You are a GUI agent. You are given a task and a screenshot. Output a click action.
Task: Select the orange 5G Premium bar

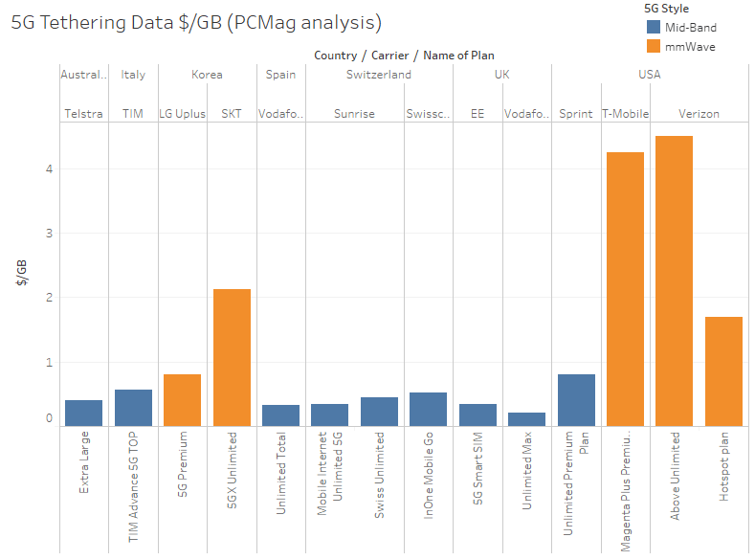point(183,400)
